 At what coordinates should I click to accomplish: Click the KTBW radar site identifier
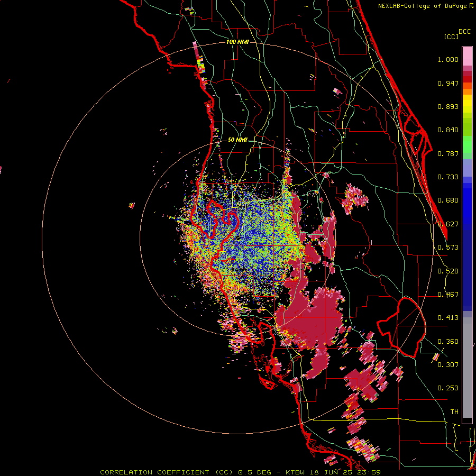click(x=295, y=472)
